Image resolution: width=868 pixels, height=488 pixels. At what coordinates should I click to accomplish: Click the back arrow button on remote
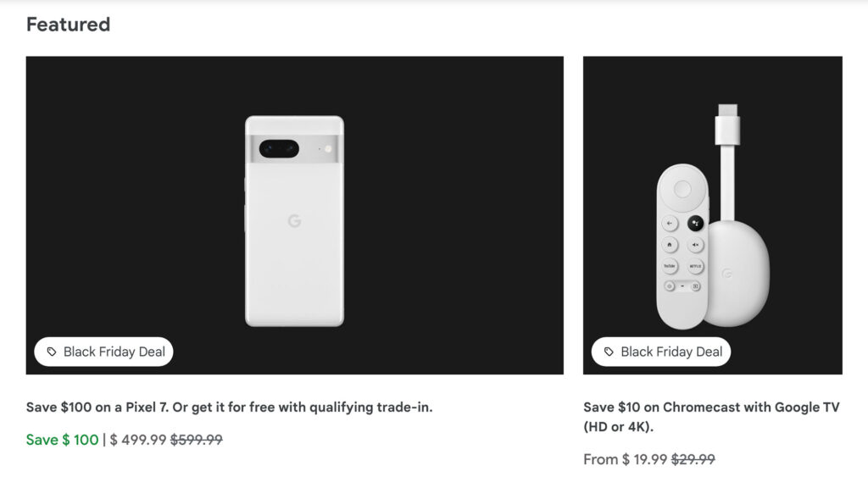click(x=670, y=224)
